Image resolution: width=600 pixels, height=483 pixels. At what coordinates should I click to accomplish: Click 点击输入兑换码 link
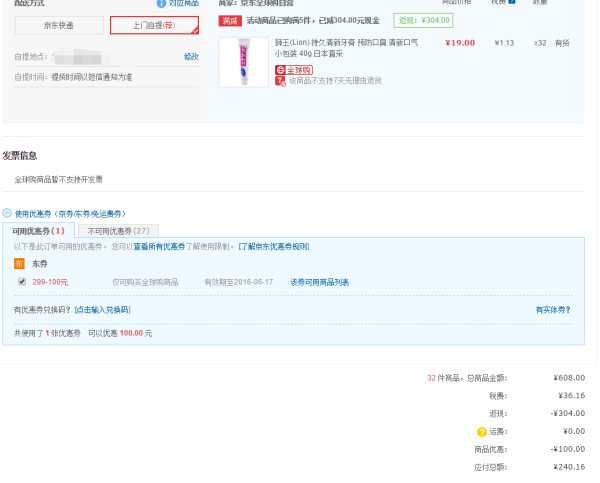tap(103, 310)
